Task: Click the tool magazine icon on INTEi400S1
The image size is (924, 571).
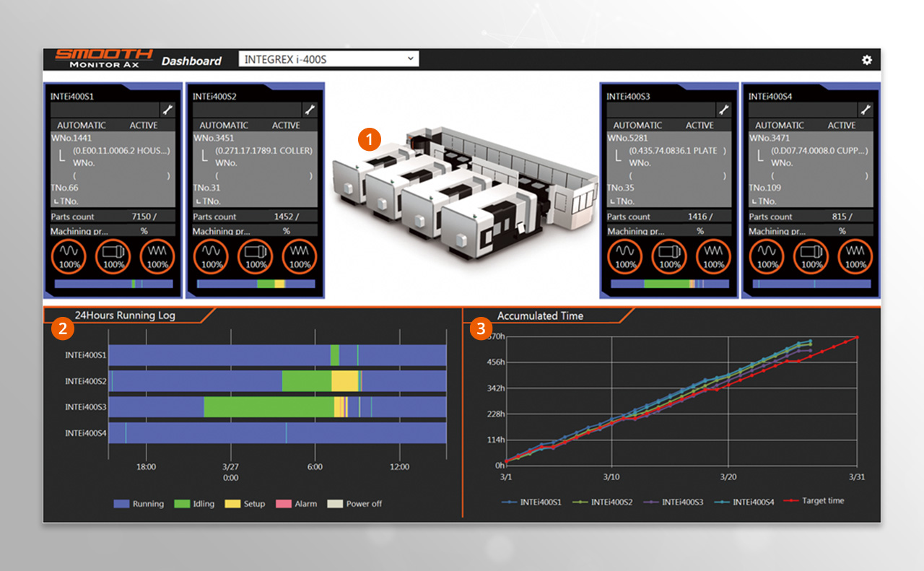Action: tap(113, 256)
